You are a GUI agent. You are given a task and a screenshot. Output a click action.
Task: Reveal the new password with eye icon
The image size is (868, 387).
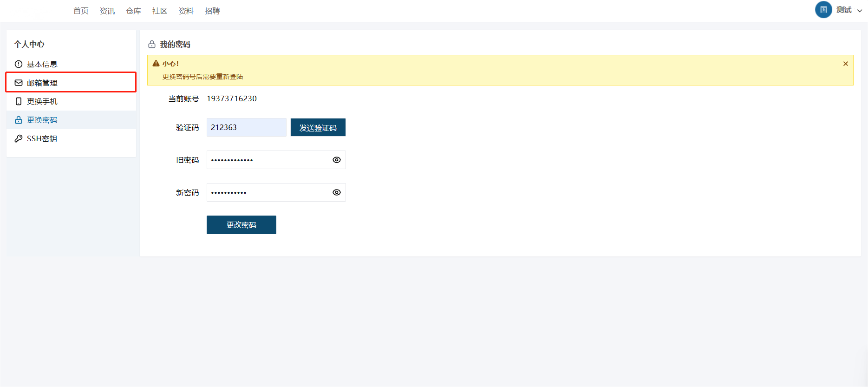click(337, 192)
